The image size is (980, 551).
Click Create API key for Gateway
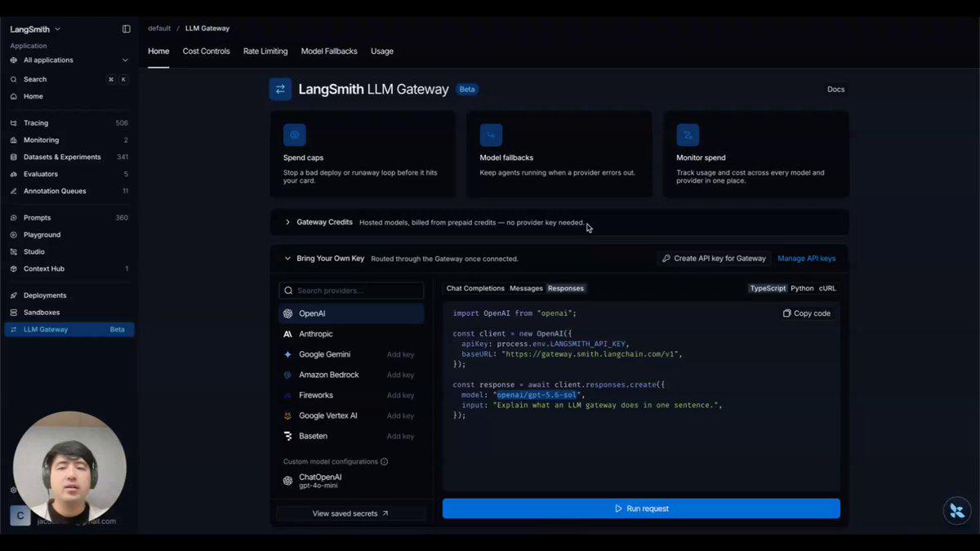click(x=714, y=259)
